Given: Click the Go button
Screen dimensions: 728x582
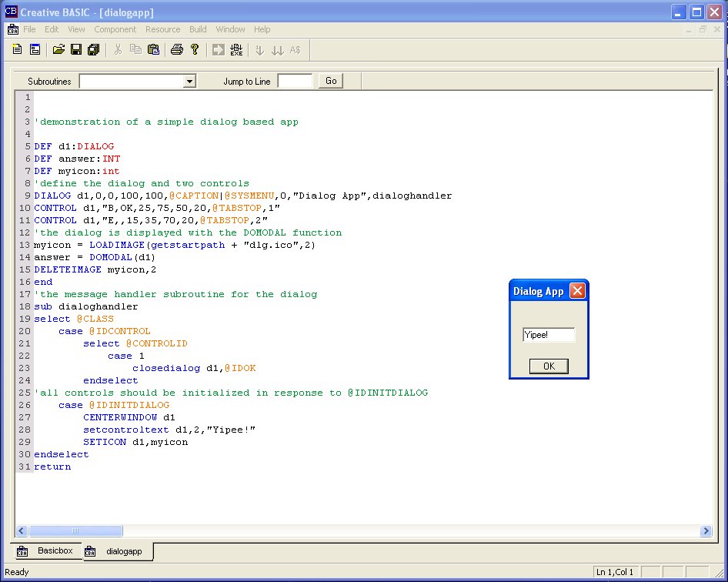Looking at the screenshot, I should point(331,81).
